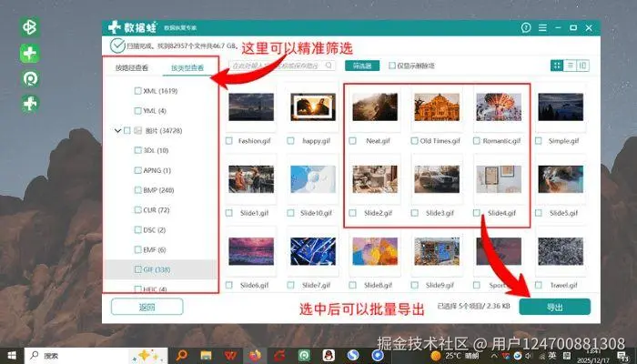Open the notification center icon

[x=622, y=356]
